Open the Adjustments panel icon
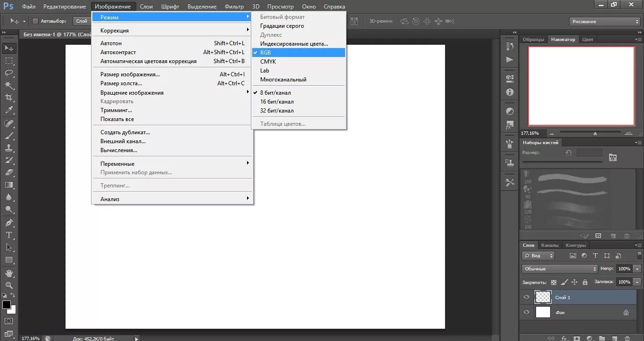Screen dimensions: 644x341 pos(510,112)
